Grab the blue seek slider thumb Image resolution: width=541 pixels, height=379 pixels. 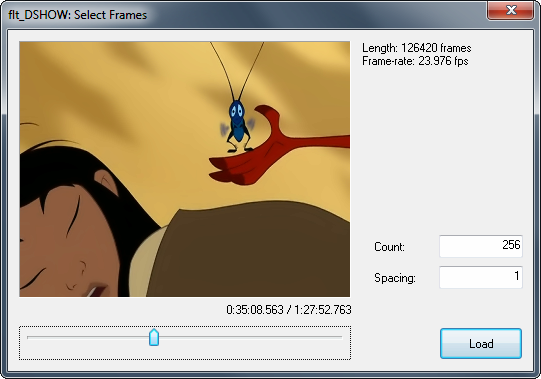154,337
